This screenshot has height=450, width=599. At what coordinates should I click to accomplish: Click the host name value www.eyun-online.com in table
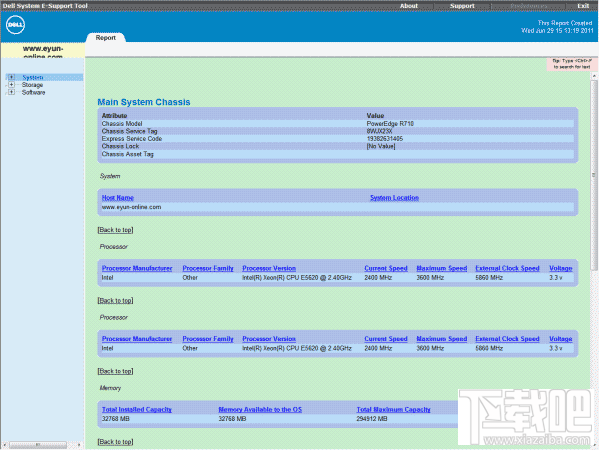click(x=131, y=207)
